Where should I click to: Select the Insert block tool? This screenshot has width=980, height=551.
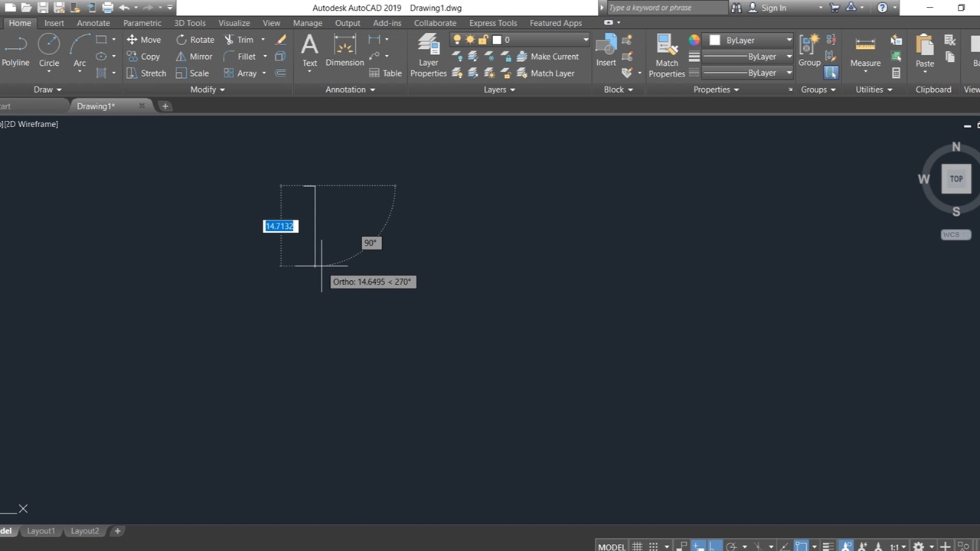(x=606, y=51)
